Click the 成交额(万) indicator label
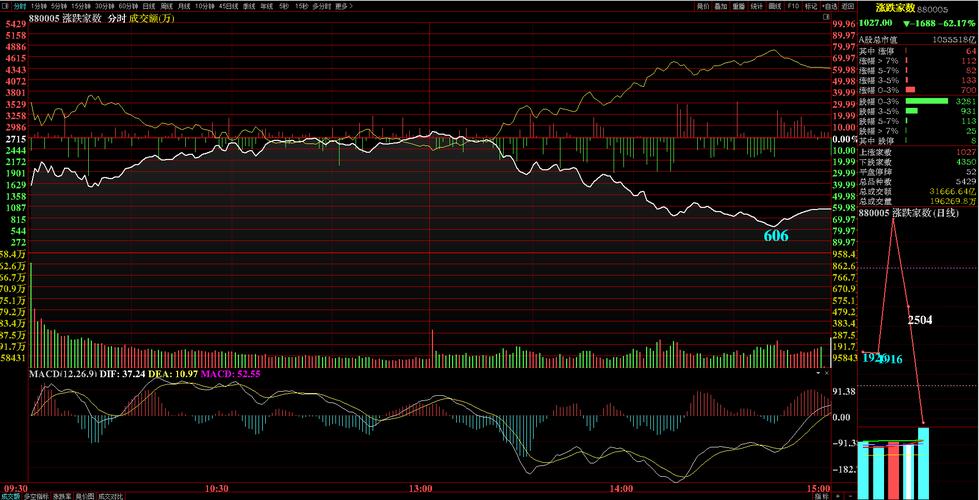This screenshot has height=500, width=979. 151,19
